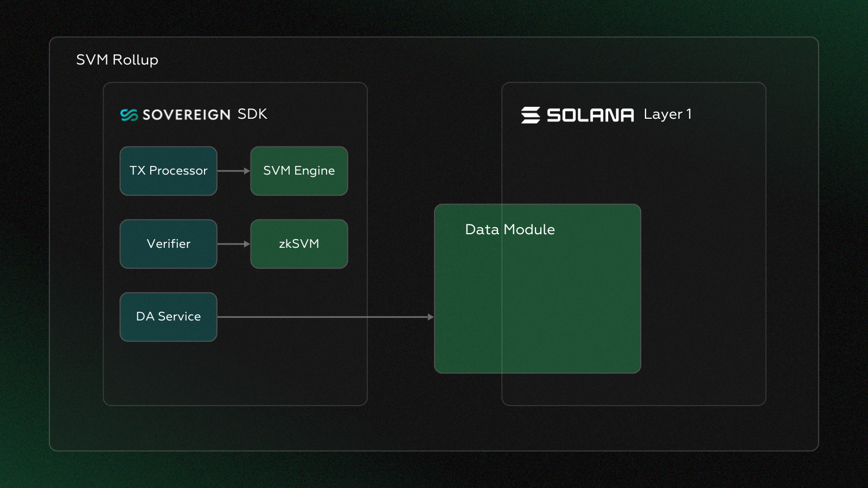This screenshot has width=868, height=488.
Task: Select the DA Service block
Action: click(168, 317)
